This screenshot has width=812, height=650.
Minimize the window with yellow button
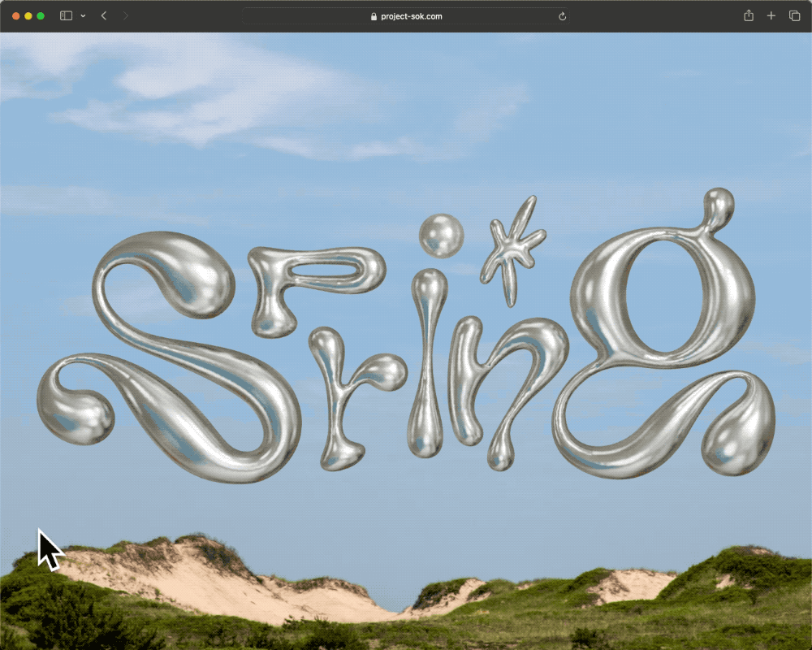point(28,16)
